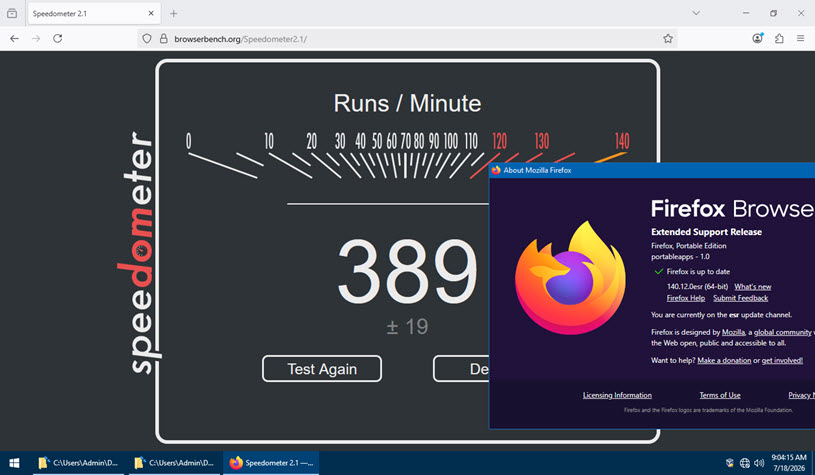The height and width of the screenshot is (475, 815).
Task: Open a new tab with plus button
Action: pos(174,14)
